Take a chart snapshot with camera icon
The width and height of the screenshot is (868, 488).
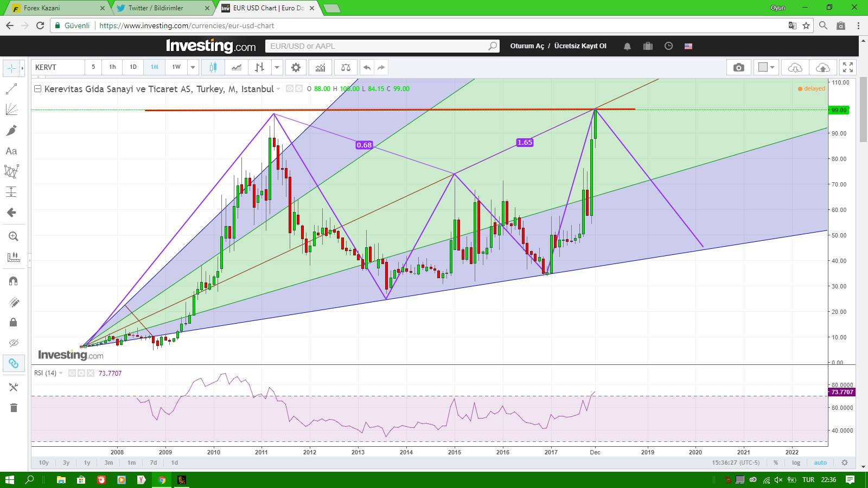click(x=739, y=67)
